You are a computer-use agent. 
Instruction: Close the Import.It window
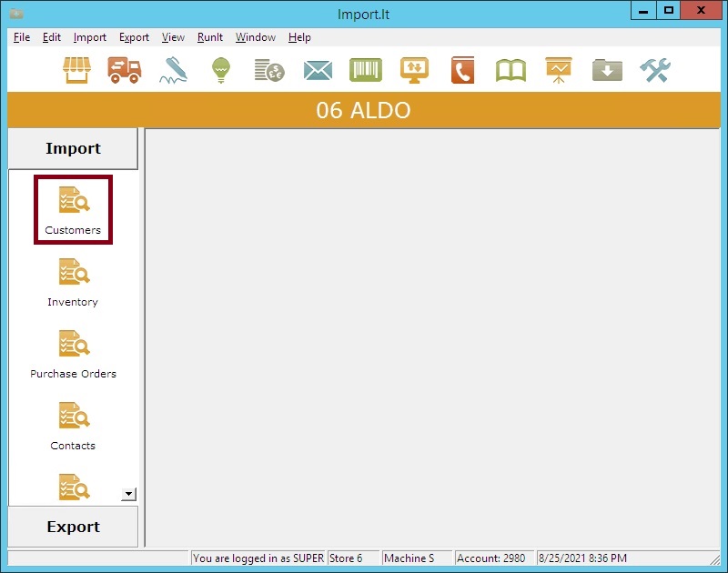pyautogui.click(x=701, y=11)
